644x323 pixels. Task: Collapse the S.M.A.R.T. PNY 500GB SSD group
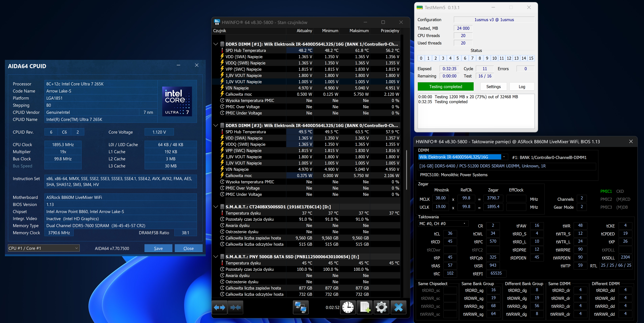pyautogui.click(x=216, y=257)
